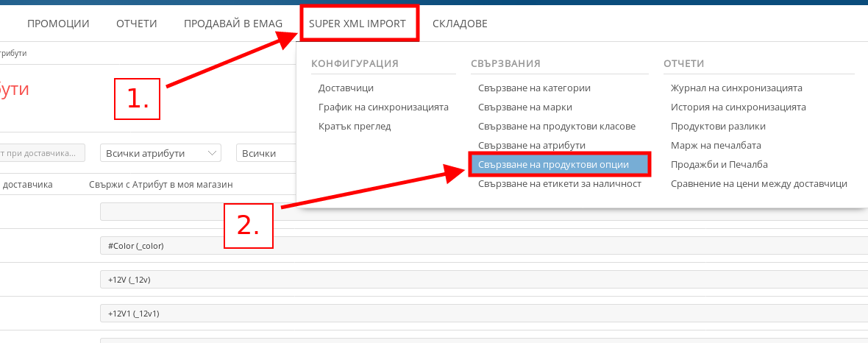Viewport: 868px width, 343px height.
Task: Open the ПРОМОЦИИ menu
Action: tap(58, 24)
